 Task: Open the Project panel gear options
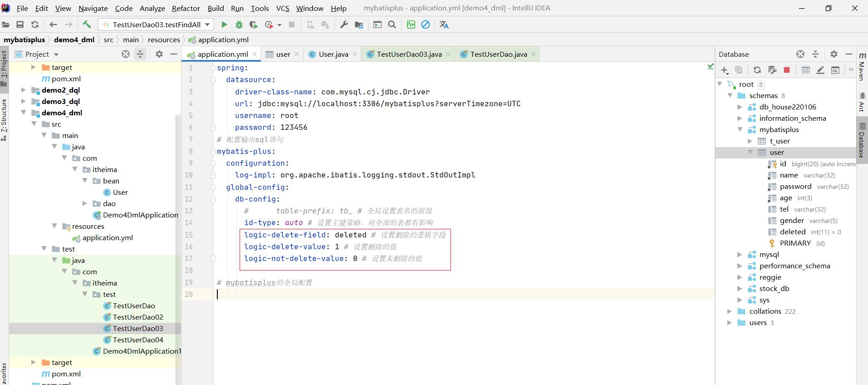[159, 54]
